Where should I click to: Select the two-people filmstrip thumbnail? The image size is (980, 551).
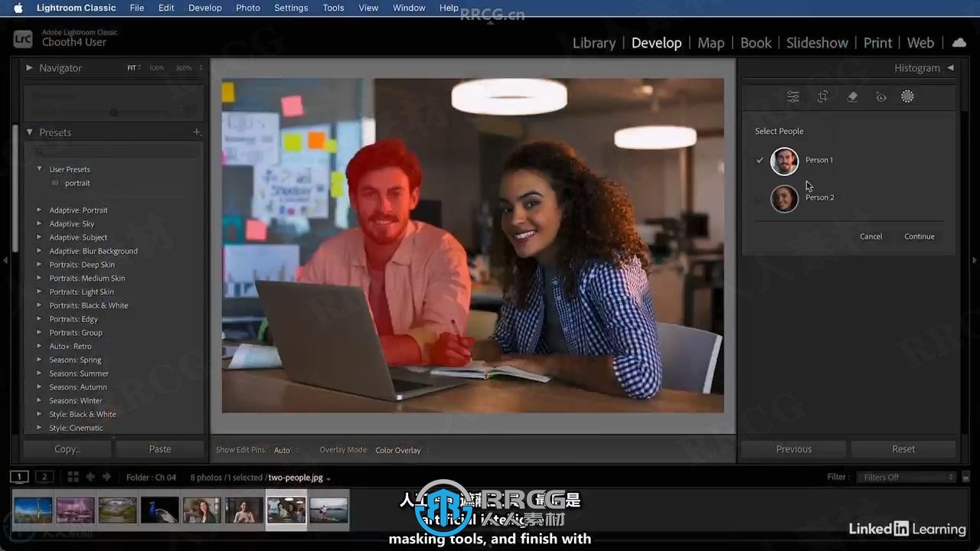286,510
